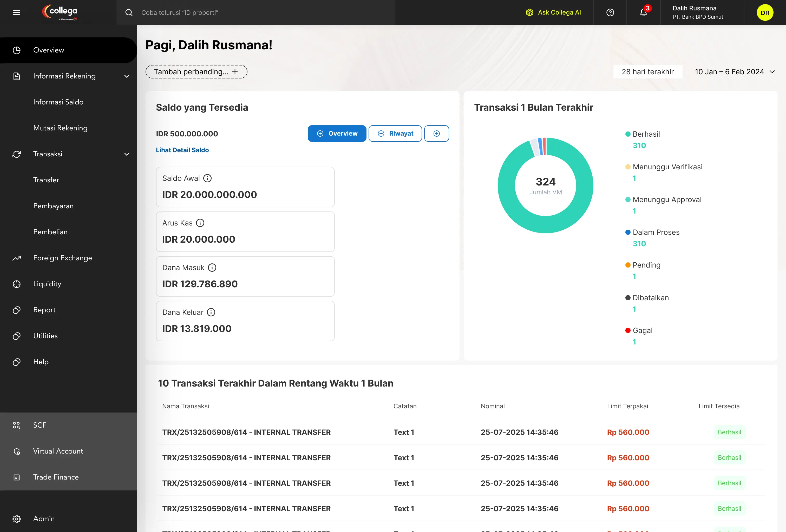The height and width of the screenshot is (532, 786).
Task: Click the Dana Keluar info icon
Action: click(x=211, y=312)
